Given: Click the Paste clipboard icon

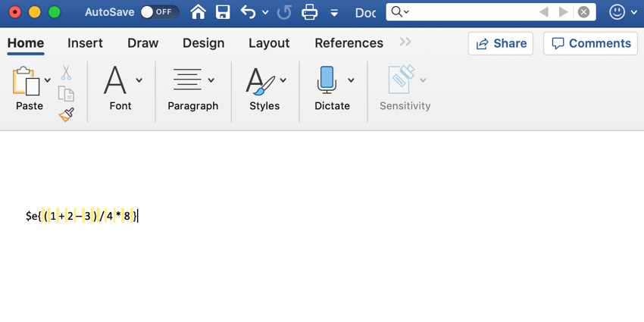Looking at the screenshot, I should 27,81.
